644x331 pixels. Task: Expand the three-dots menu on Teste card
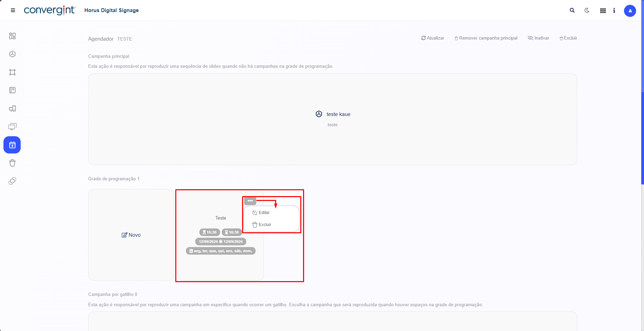tap(250, 201)
